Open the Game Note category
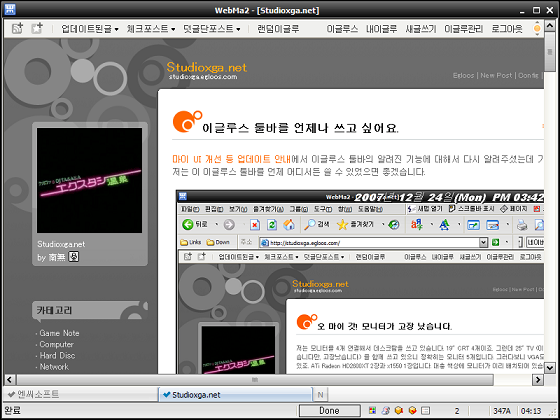 pos(59,333)
